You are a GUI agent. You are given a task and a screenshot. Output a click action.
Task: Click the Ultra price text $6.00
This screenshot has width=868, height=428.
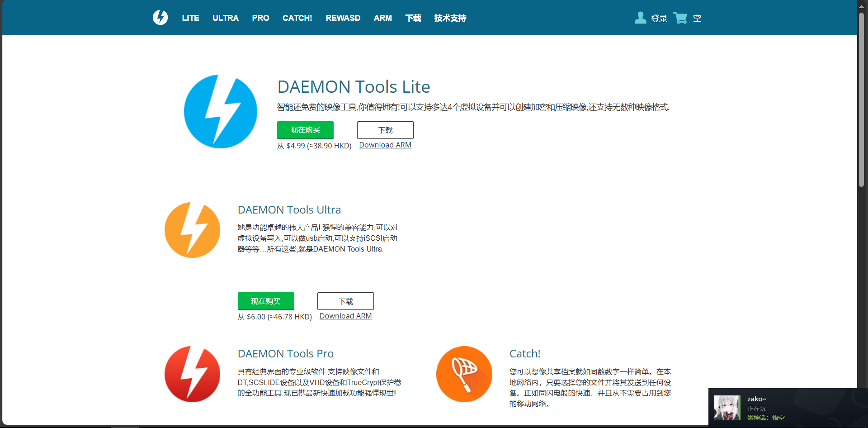(275, 317)
